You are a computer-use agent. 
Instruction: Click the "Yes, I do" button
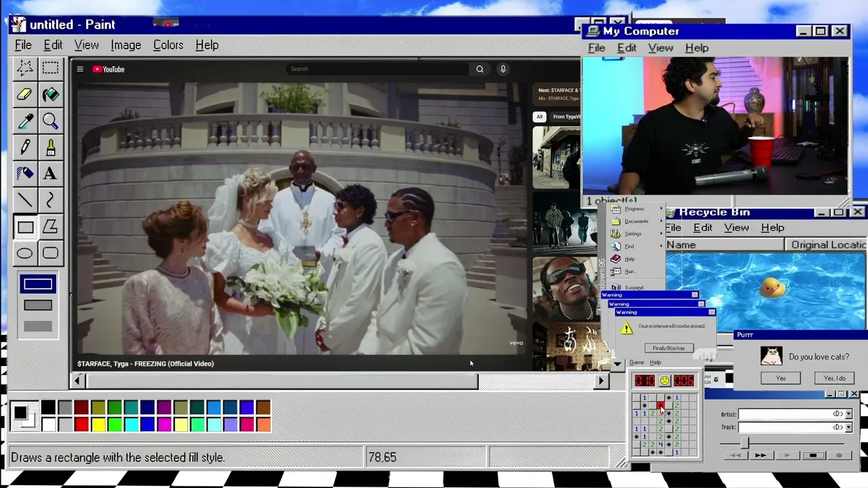point(834,378)
